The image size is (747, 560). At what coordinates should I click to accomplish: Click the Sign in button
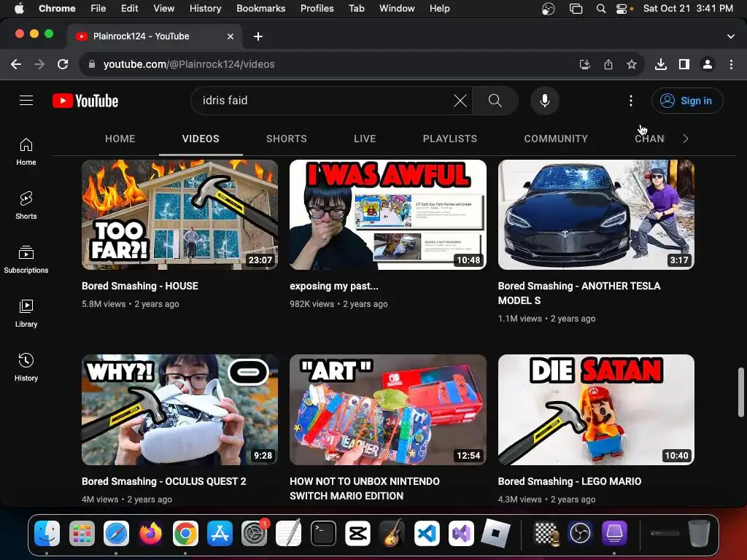[x=687, y=101]
